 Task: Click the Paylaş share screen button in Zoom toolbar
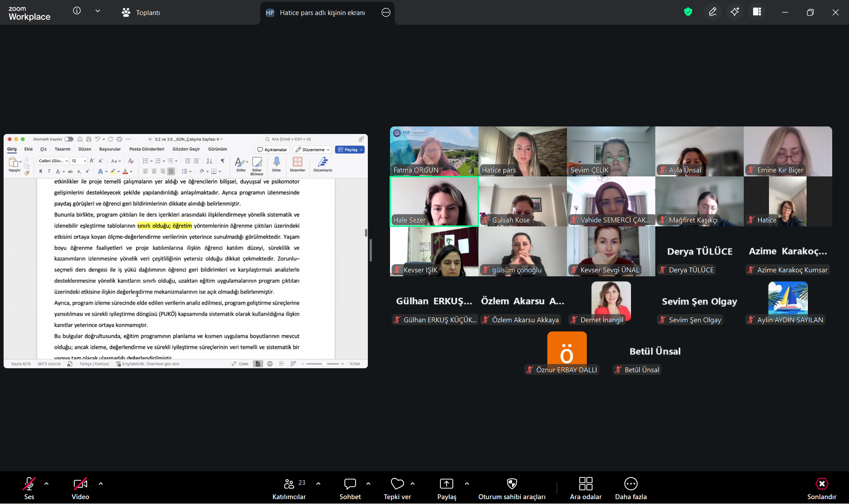click(x=447, y=488)
